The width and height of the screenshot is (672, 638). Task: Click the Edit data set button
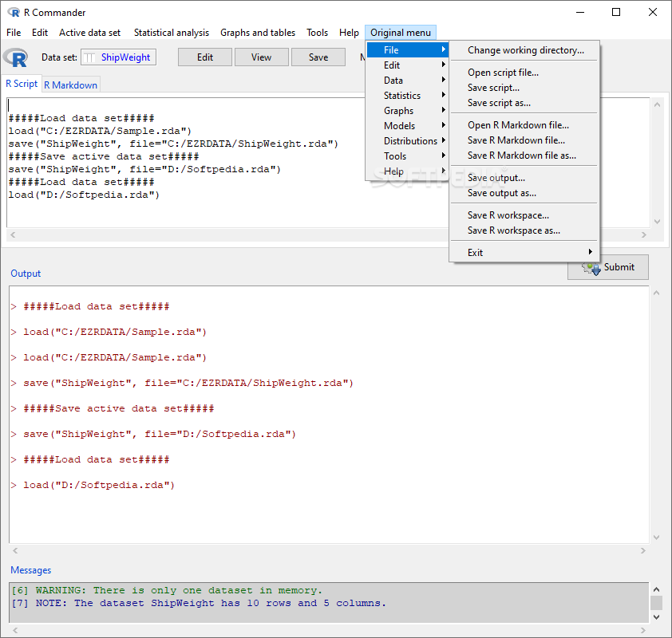[x=205, y=57]
